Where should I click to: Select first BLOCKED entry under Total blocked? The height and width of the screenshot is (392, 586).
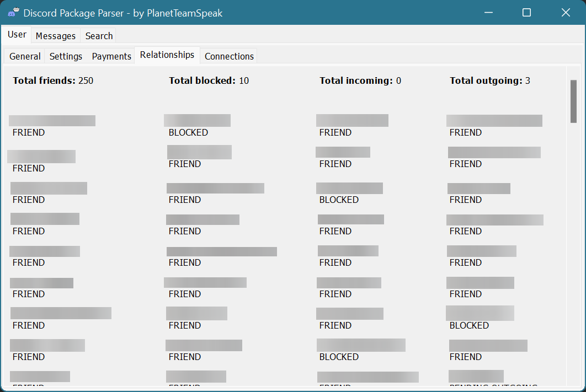[188, 132]
